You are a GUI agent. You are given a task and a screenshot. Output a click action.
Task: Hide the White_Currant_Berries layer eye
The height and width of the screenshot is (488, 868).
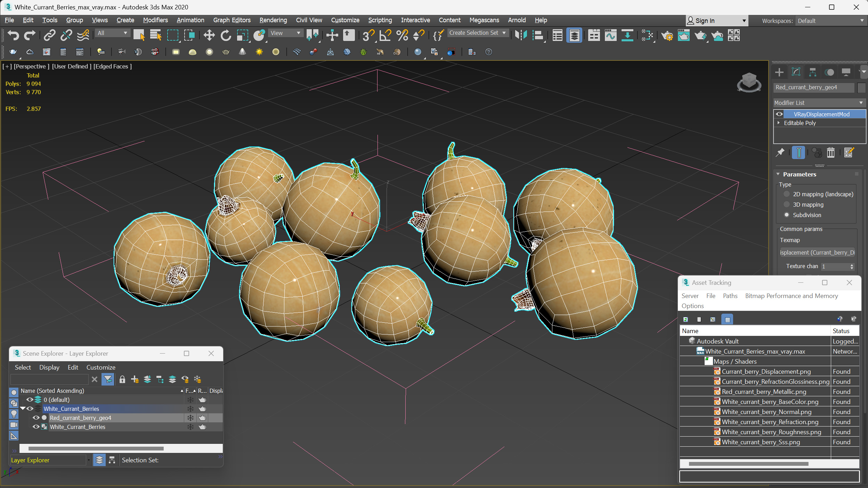30,408
